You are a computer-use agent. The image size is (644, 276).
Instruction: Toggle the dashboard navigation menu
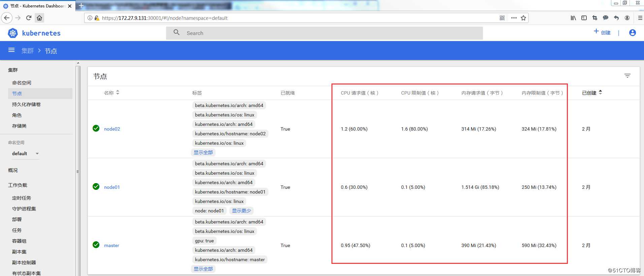11,50
